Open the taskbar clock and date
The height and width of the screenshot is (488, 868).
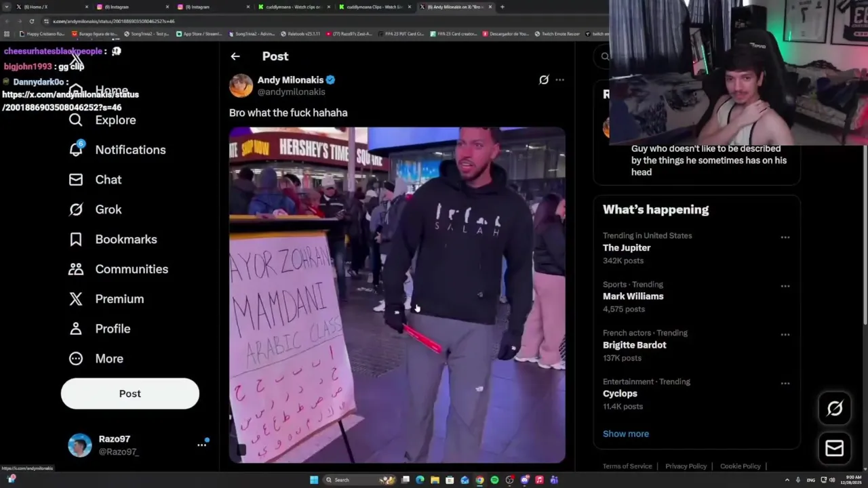pos(850,480)
